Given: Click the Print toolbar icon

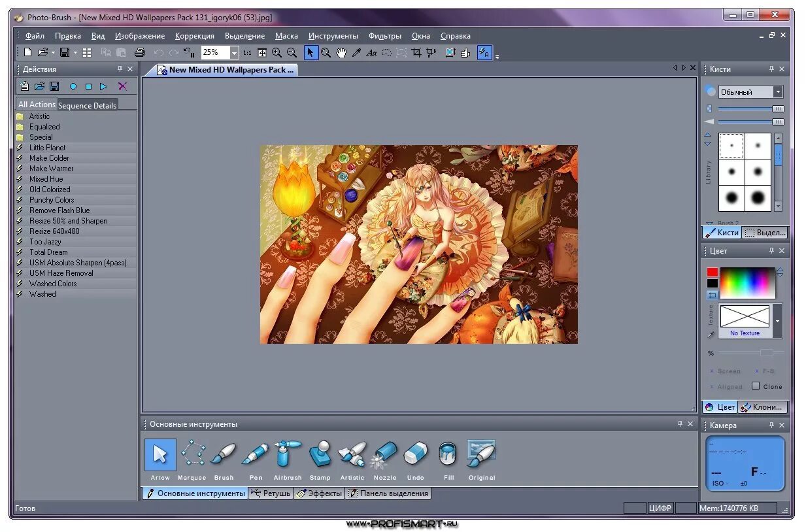Looking at the screenshot, I should 139,52.
